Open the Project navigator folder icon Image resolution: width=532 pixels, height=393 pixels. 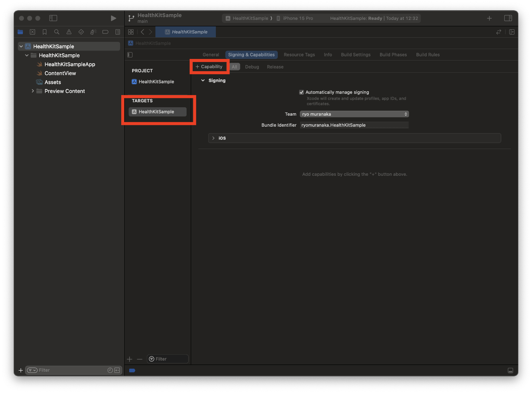[x=20, y=32]
